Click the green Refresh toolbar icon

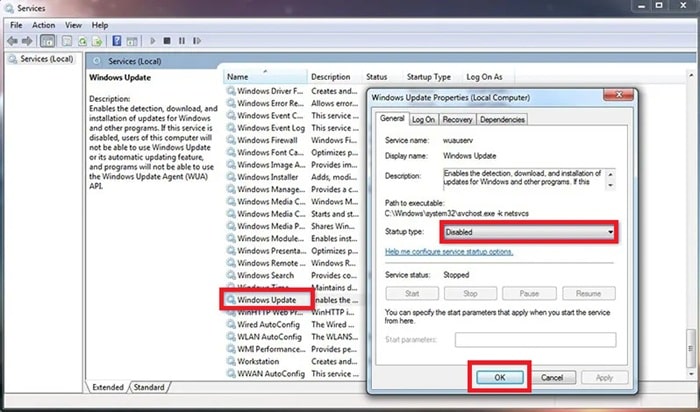coord(82,41)
